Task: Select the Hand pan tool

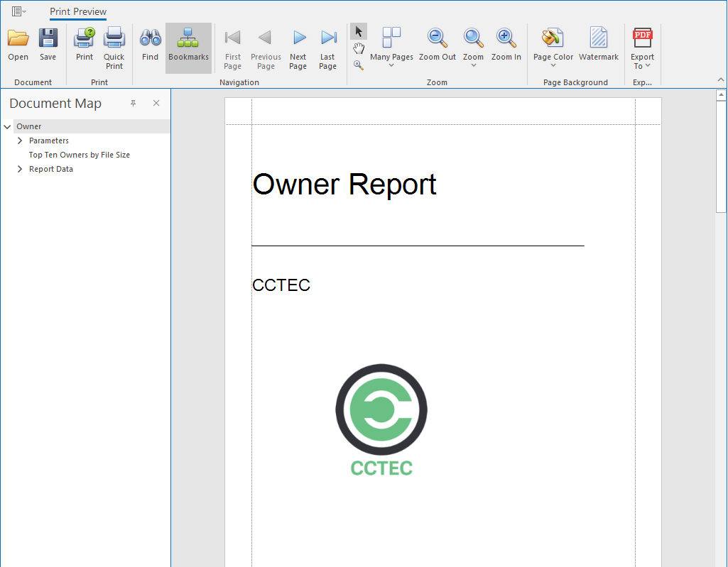Action: (358, 48)
